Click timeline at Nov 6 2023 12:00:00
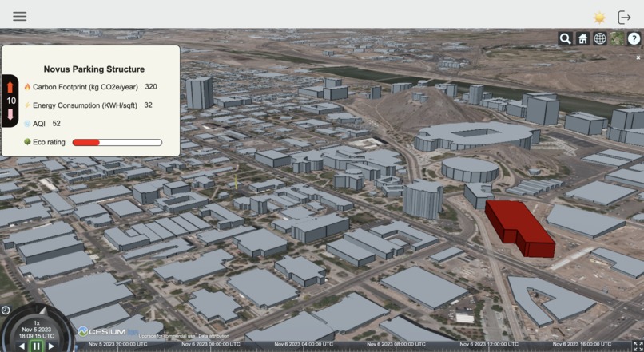 tap(489, 344)
